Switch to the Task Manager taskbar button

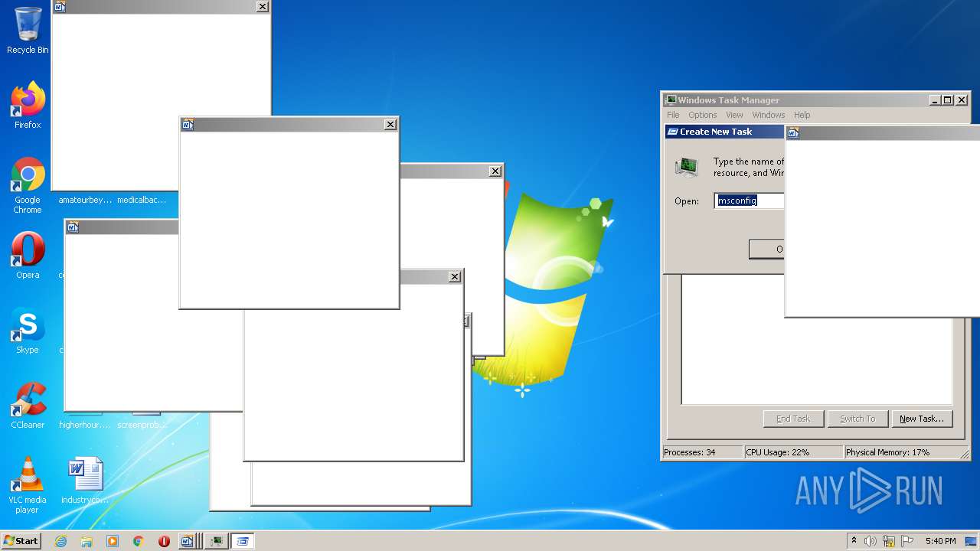coord(217,541)
